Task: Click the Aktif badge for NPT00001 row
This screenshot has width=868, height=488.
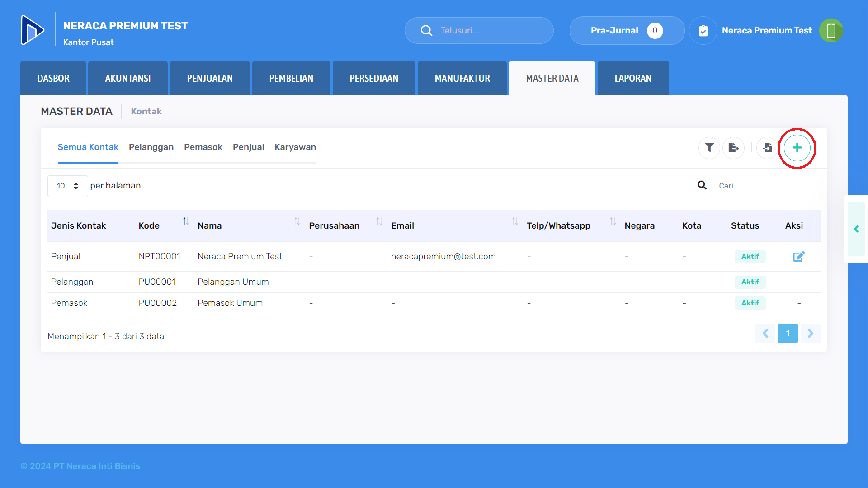Action: pyautogui.click(x=750, y=256)
